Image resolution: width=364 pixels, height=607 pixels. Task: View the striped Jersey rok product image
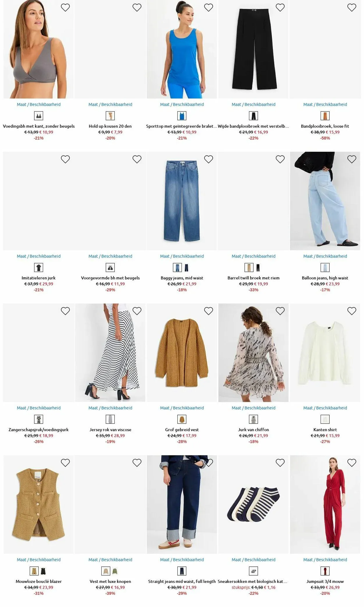[x=110, y=353]
